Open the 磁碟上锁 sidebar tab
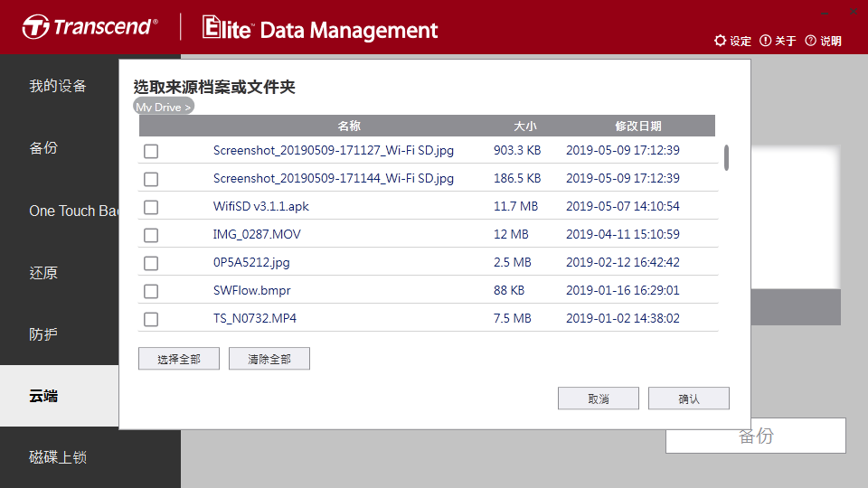 pyautogui.click(x=58, y=457)
